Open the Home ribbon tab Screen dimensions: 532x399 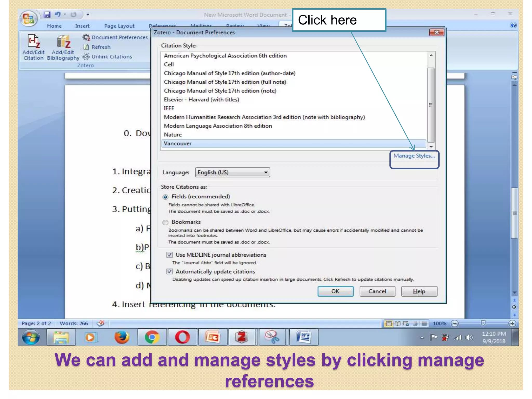54,26
